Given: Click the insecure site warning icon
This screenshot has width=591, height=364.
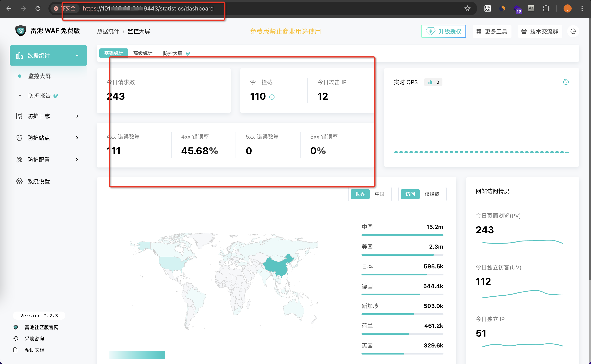Looking at the screenshot, I should 56,8.
